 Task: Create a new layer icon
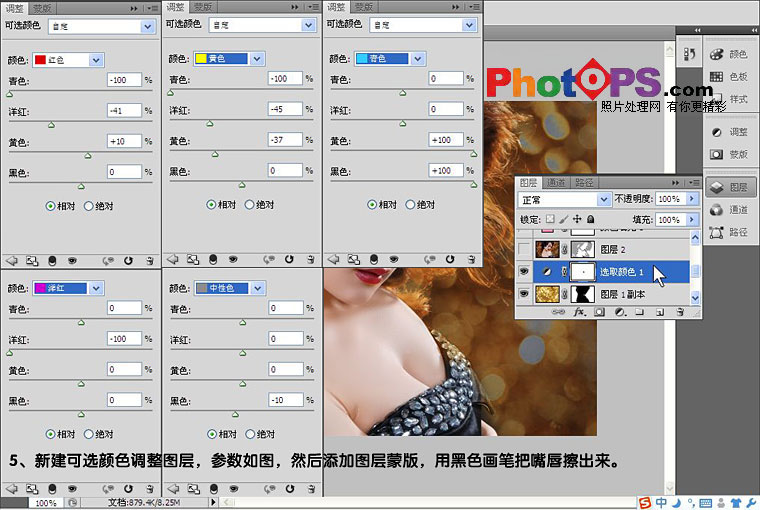click(660, 312)
